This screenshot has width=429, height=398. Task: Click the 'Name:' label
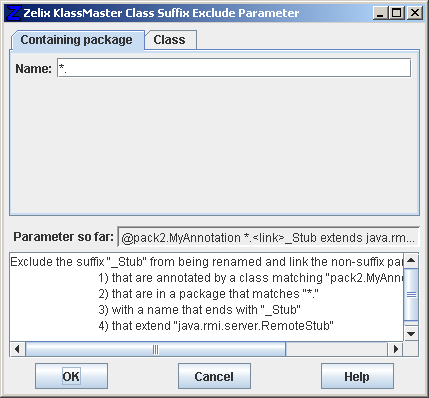click(x=33, y=69)
